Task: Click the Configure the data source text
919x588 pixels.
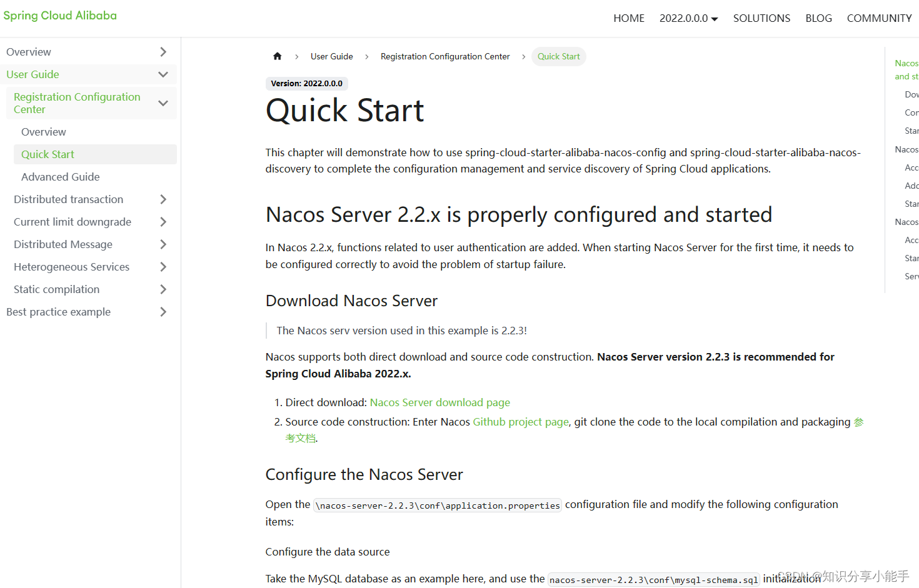Action: 328,552
